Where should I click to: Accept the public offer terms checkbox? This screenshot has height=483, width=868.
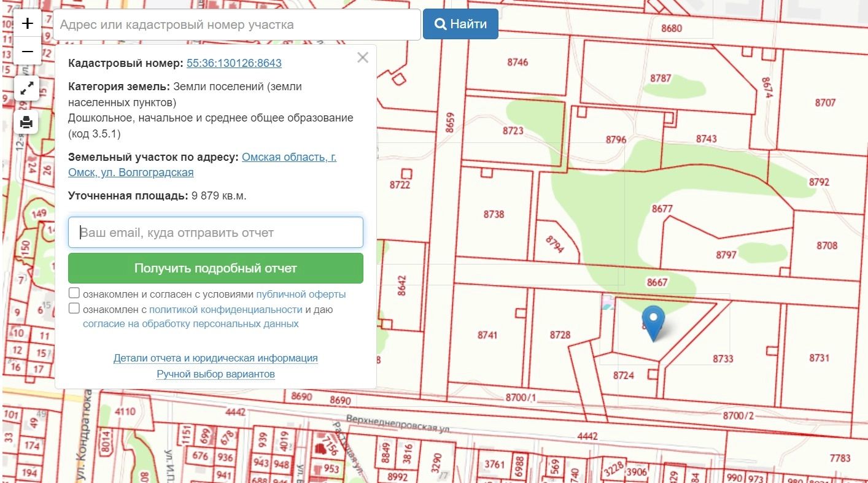pos(74,293)
